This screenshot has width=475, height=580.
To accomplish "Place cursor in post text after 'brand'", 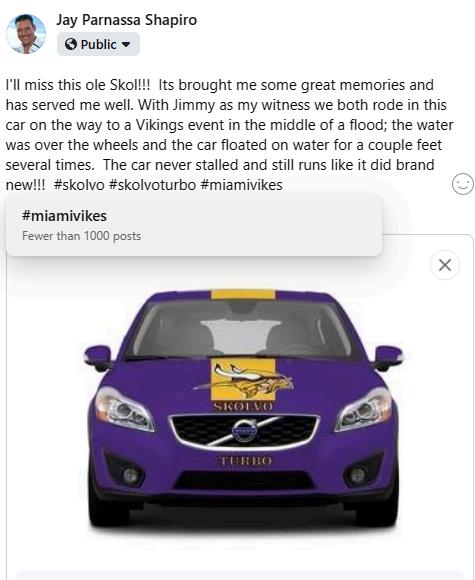I will click(435, 165).
